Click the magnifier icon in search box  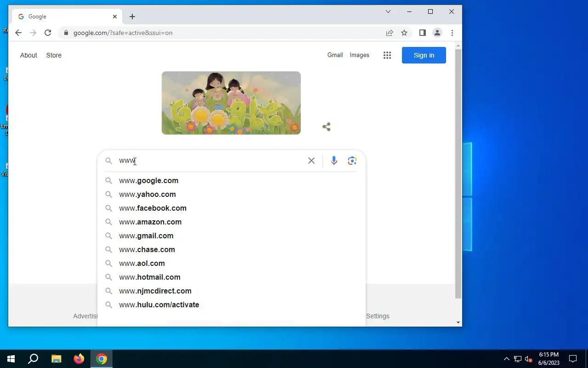(109, 161)
